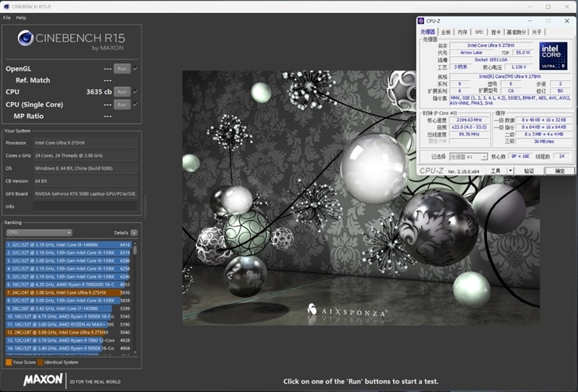Switch to the 显卡 tab in CPU-Z
The width and height of the screenshot is (578, 392).
[x=496, y=32]
